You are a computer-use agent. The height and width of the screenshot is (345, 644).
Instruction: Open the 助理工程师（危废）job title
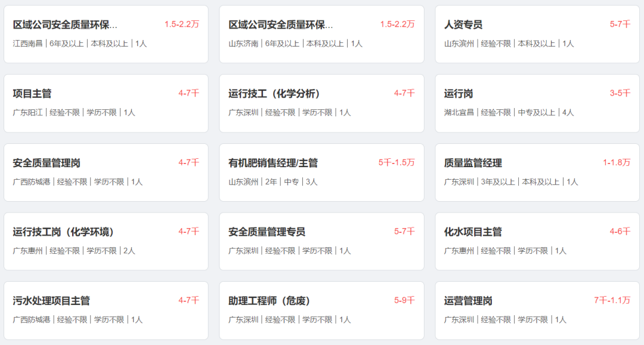click(270, 301)
